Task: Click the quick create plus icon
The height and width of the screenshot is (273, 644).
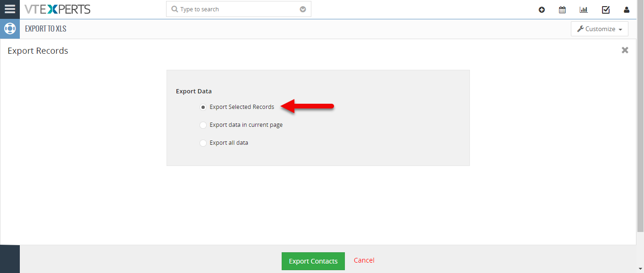Action: click(x=542, y=9)
